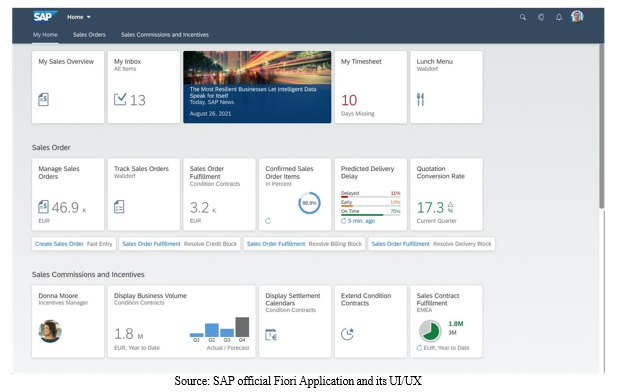Viewport: 625px width, 392px height.
Task: Switch to the Sales Orders tab
Action: pos(89,35)
